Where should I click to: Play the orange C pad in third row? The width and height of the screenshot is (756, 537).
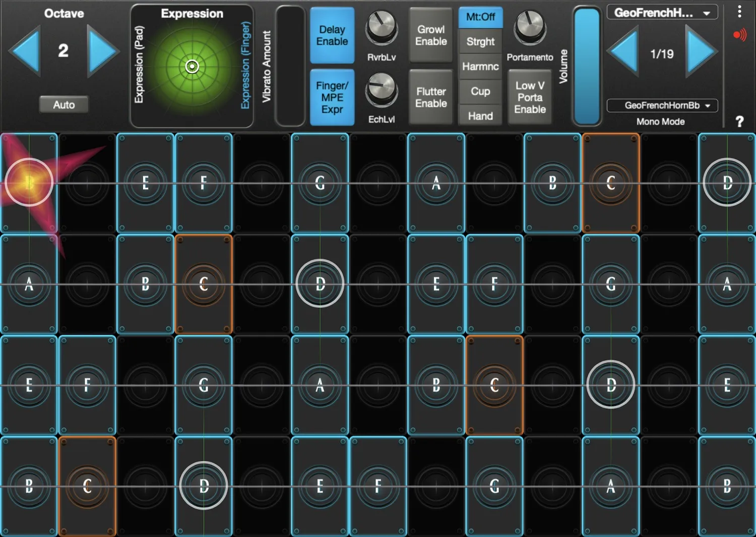coord(494,385)
